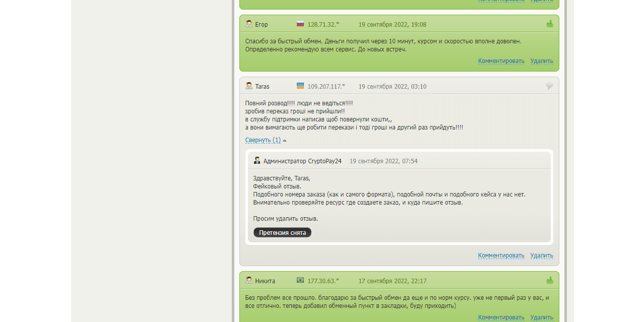Click Удалить under Егор's review
Viewport: 644px width, 322px height.
541,61
